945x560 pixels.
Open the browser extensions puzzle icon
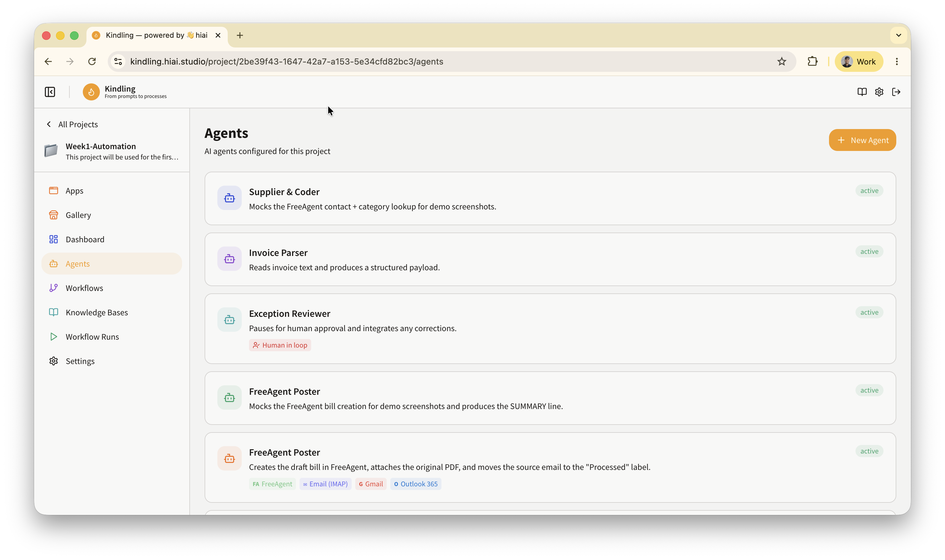pos(813,61)
